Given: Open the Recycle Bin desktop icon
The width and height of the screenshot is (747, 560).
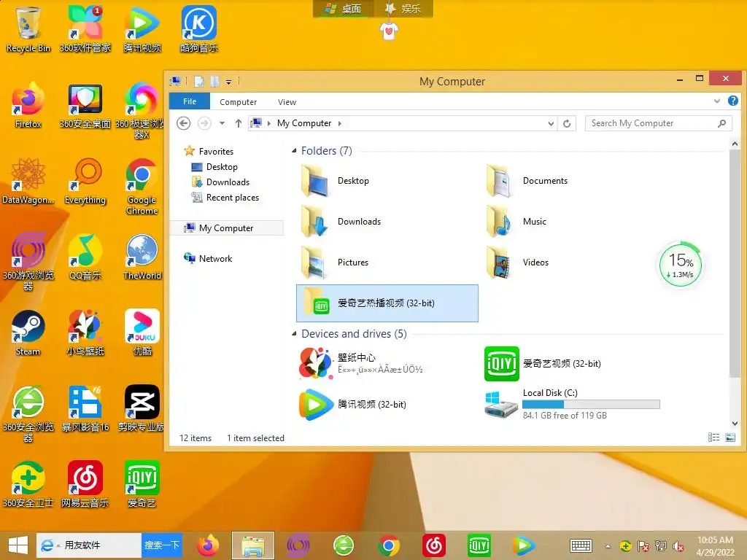Looking at the screenshot, I should tap(28, 29).
